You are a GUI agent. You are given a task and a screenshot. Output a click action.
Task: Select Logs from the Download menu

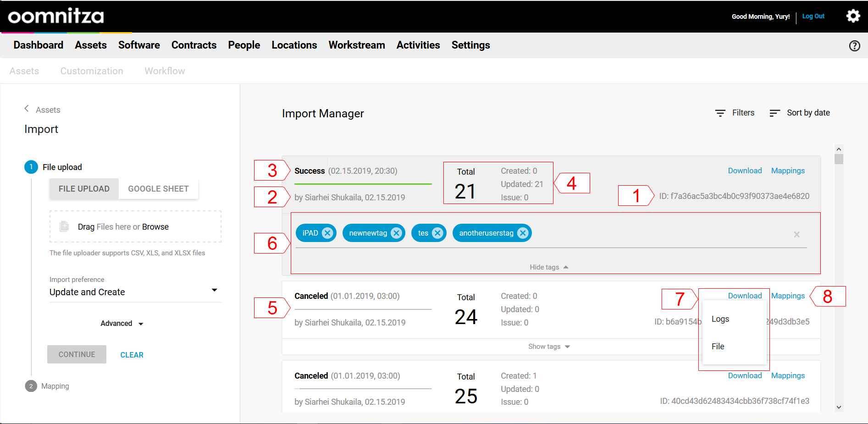[x=720, y=319]
